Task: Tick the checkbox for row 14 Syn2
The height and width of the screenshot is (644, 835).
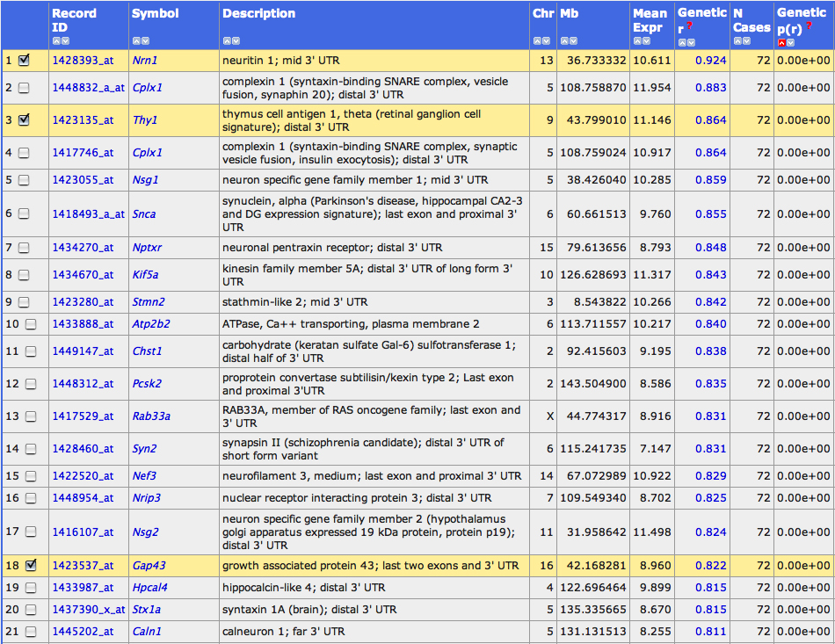Action: pos(31,449)
